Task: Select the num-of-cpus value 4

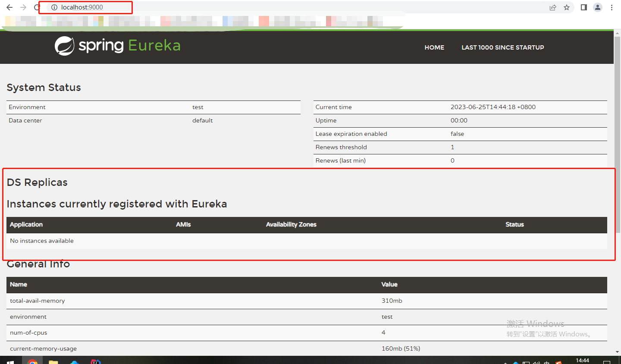Action: 383,333
